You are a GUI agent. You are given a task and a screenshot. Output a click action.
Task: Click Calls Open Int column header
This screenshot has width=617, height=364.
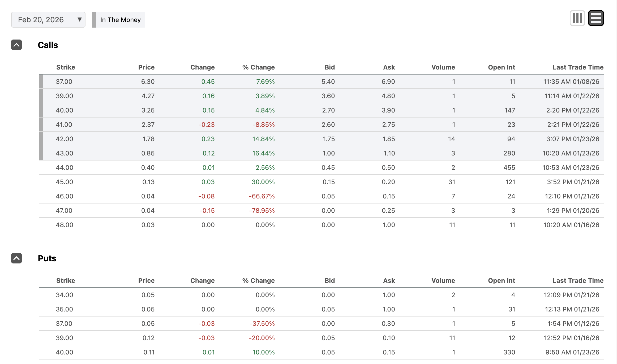[501, 67]
